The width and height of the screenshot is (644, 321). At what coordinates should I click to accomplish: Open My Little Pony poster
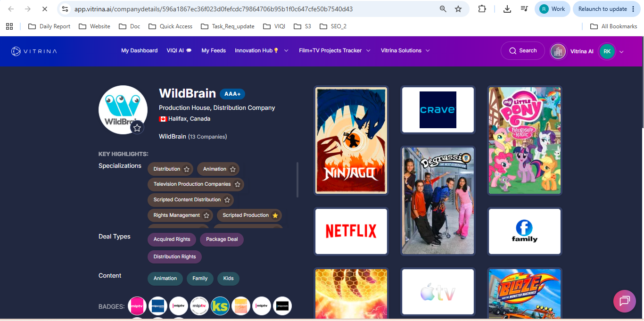(525, 140)
